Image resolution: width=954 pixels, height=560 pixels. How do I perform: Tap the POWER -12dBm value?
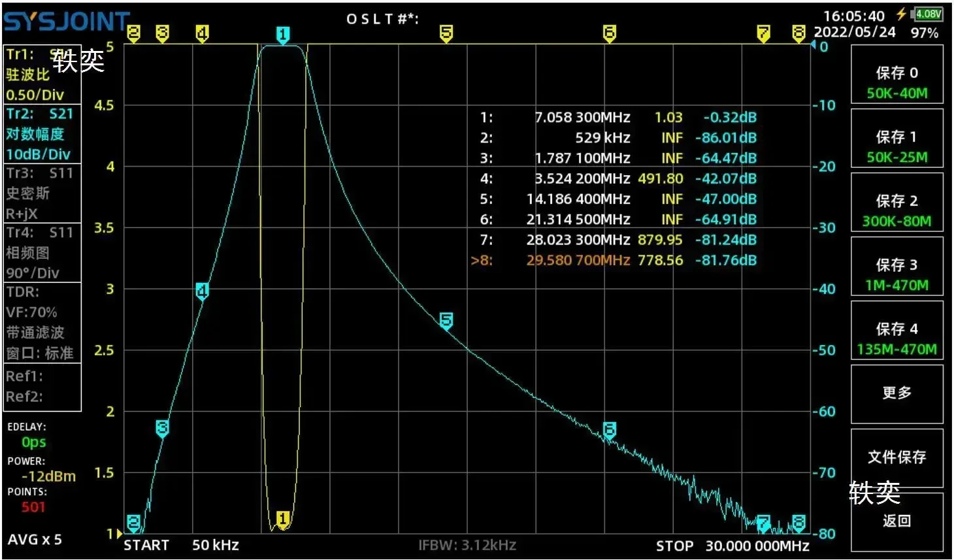click(48, 476)
